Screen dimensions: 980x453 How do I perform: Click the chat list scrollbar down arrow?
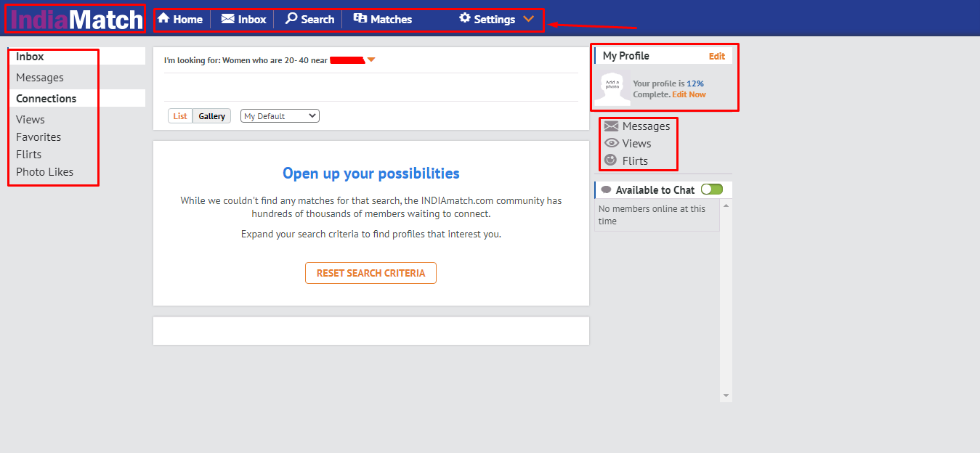[x=726, y=396]
